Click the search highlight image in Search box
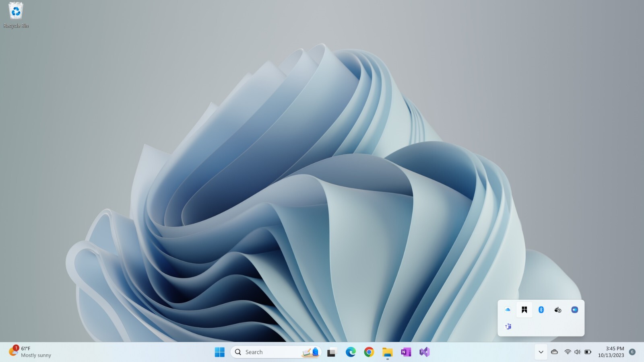 tap(310, 352)
